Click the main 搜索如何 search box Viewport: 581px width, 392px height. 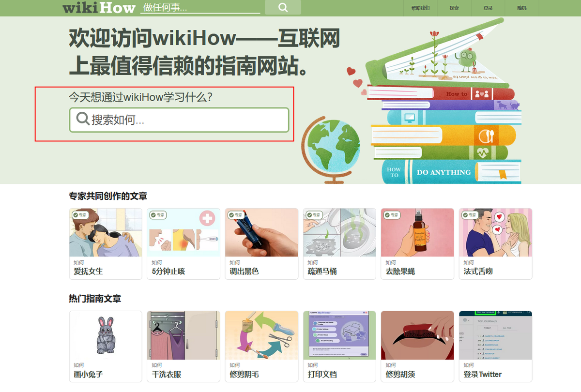click(x=179, y=120)
